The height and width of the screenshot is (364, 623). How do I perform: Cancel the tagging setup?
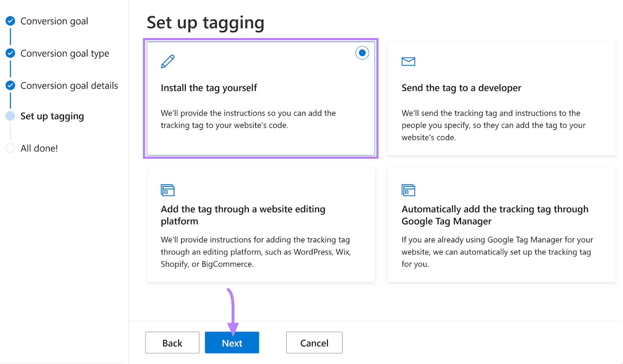pyautogui.click(x=314, y=343)
